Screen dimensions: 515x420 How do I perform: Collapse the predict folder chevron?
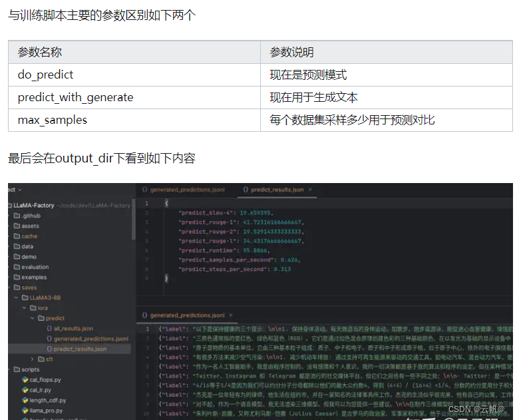(32, 317)
